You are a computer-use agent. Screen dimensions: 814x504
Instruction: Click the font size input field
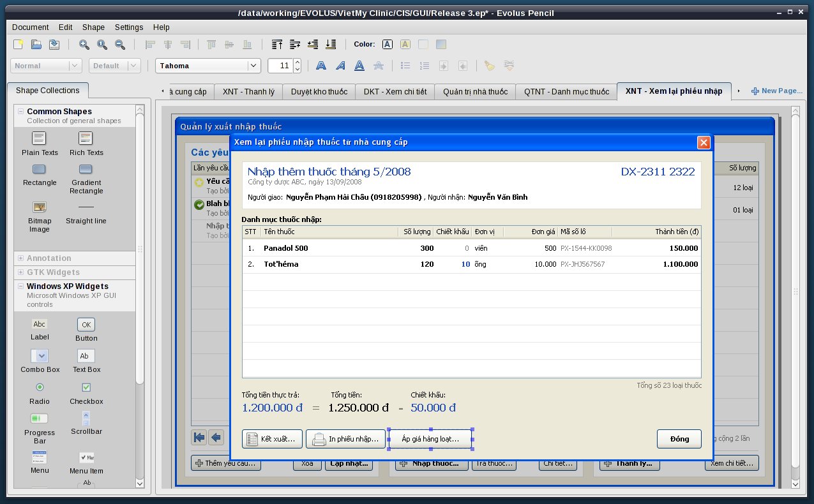pyautogui.click(x=280, y=66)
